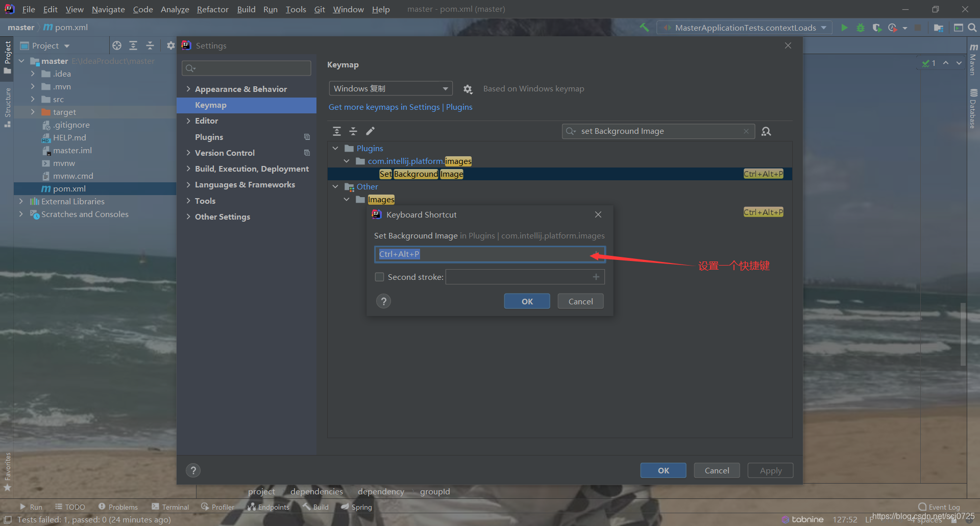Screen dimensions: 980x526
Task: Expand Appearance & Behavior settings
Action: tap(188, 89)
